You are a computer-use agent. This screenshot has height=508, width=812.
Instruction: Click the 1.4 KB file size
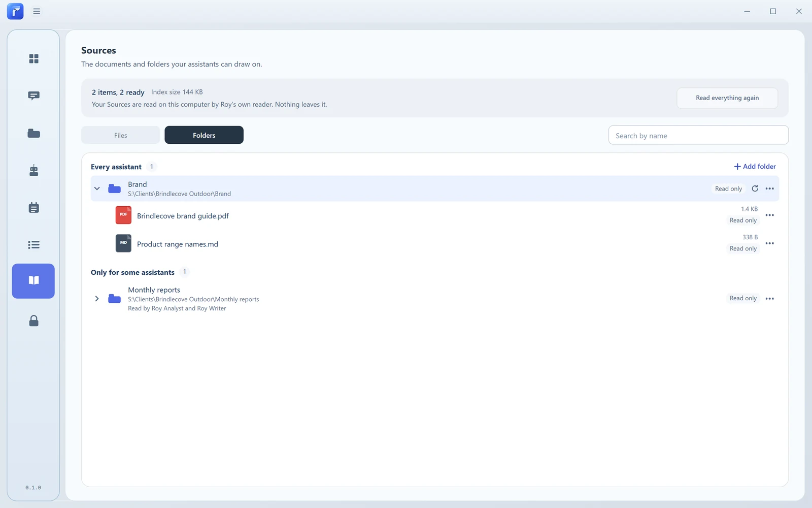click(749, 209)
